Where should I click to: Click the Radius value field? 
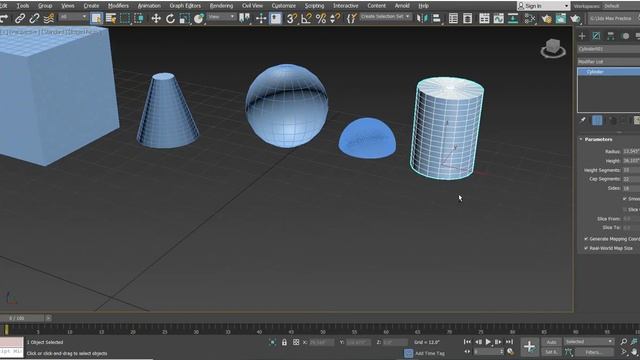tap(631, 151)
